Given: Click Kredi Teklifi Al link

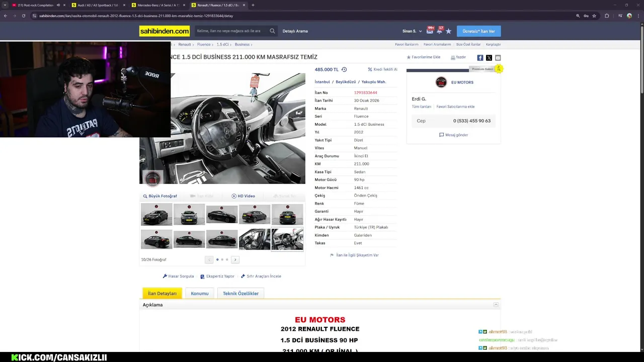Looking at the screenshot, I should [382, 69].
